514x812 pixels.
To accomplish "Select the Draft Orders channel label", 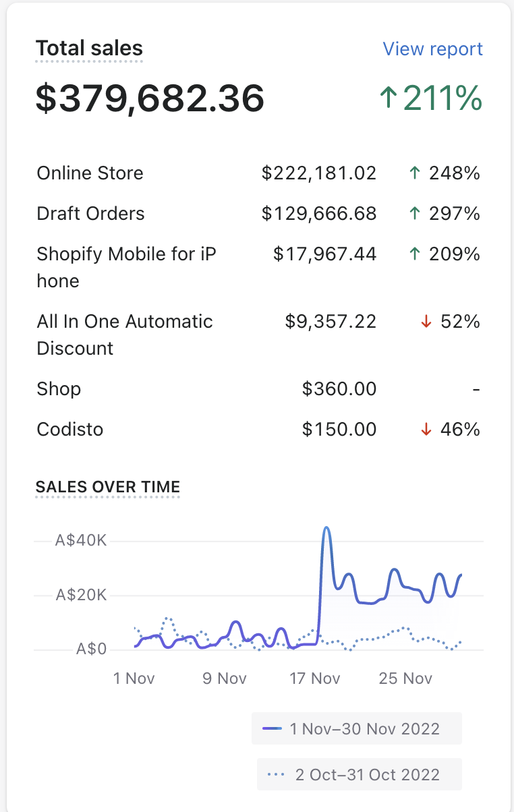I will tap(90, 214).
